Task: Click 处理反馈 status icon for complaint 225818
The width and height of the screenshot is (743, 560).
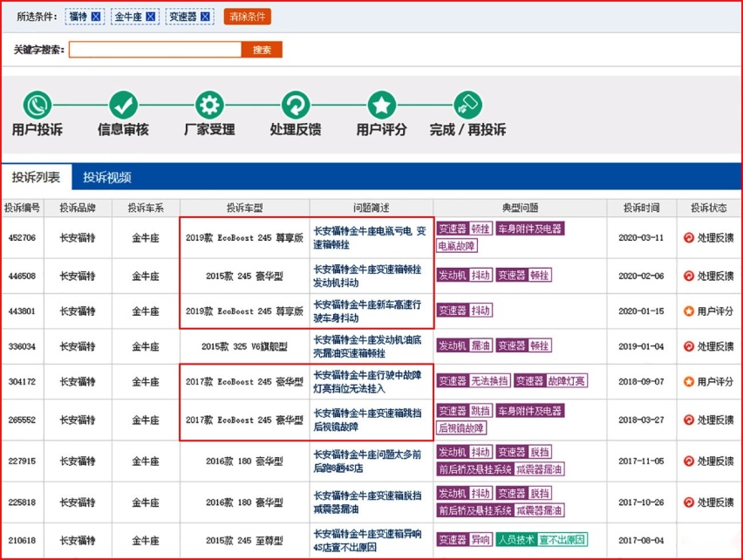Action: pos(689,502)
